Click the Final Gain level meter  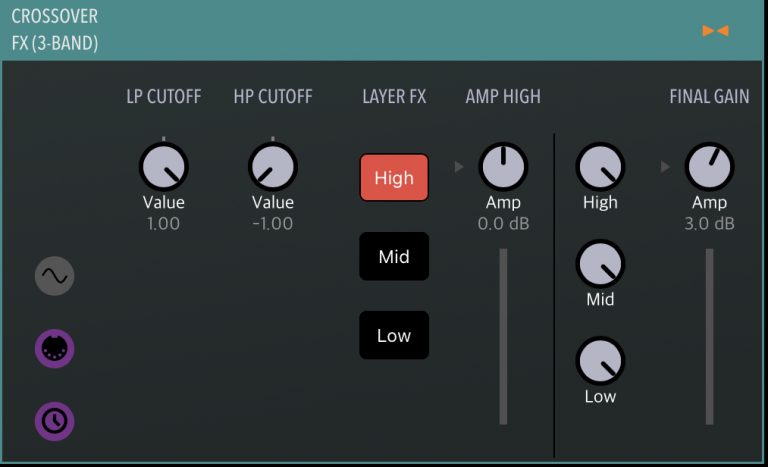click(x=709, y=337)
